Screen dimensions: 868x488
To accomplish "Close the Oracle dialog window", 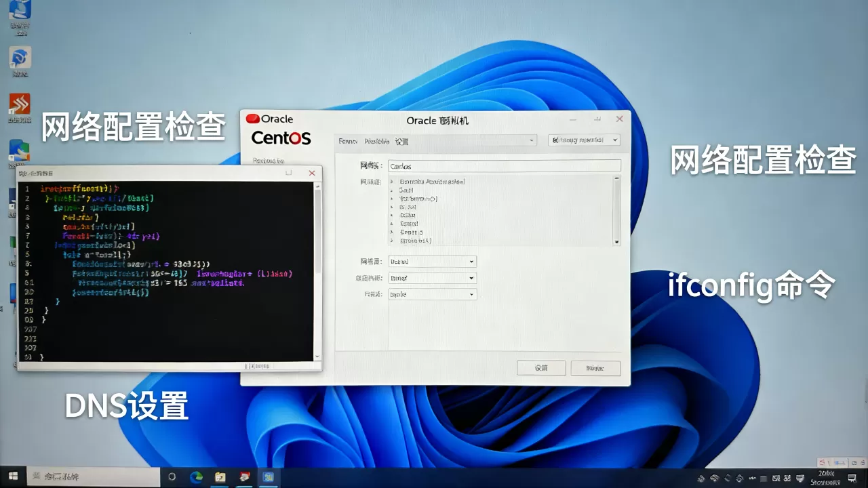I will [x=619, y=119].
